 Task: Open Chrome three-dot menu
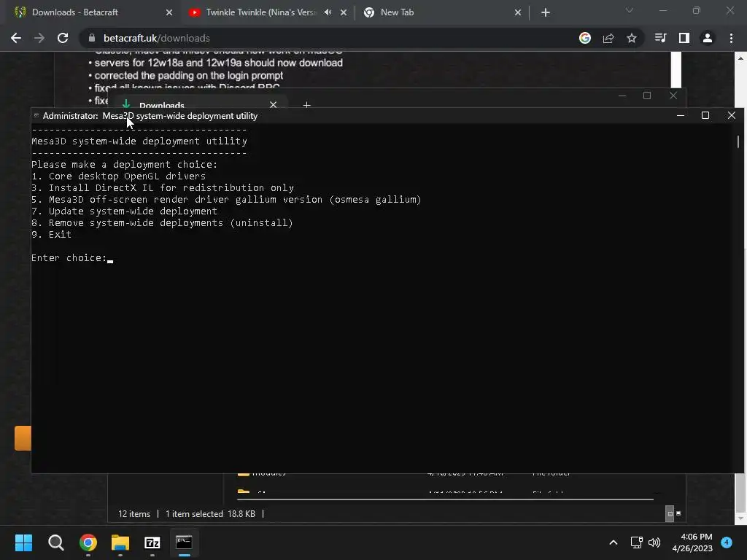731,38
